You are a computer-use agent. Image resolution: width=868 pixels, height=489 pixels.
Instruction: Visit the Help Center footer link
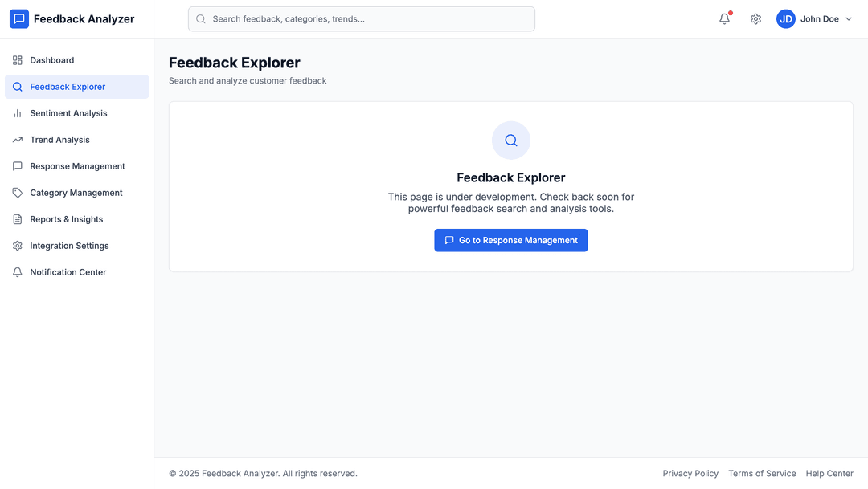[829, 474]
